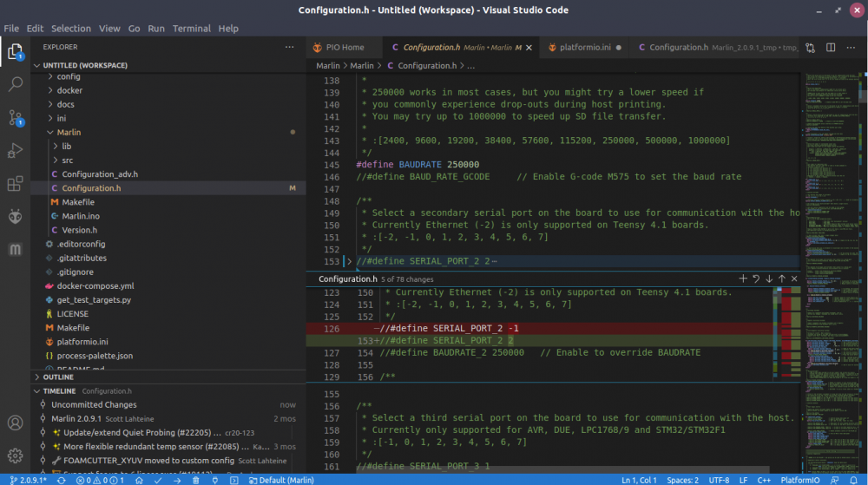Switch to the PIO Home tab
The width and height of the screenshot is (868, 485).
[344, 48]
